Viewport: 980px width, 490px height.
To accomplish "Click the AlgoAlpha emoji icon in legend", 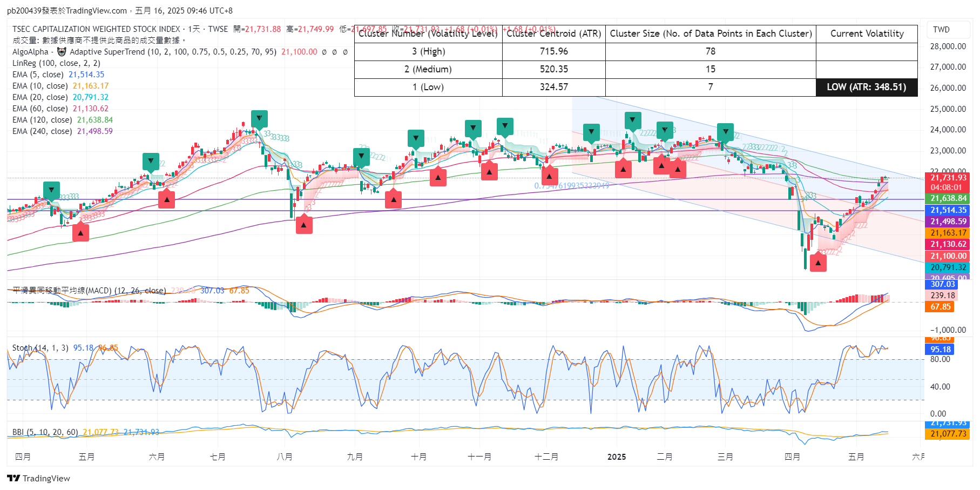I will point(62,52).
